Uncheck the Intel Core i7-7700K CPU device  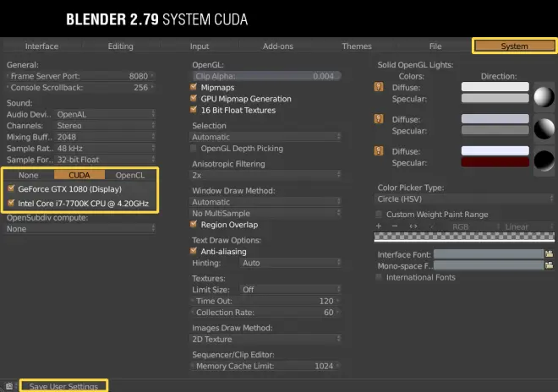[x=11, y=203]
